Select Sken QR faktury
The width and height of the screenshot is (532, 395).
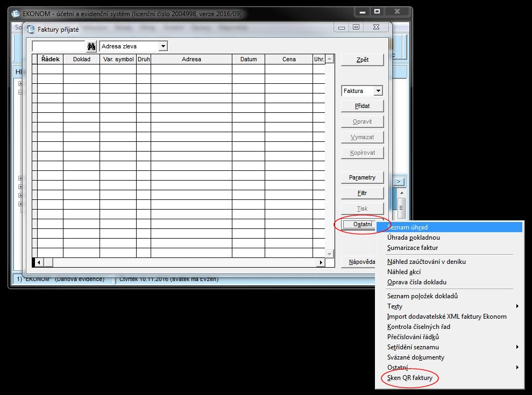tap(450, 377)
